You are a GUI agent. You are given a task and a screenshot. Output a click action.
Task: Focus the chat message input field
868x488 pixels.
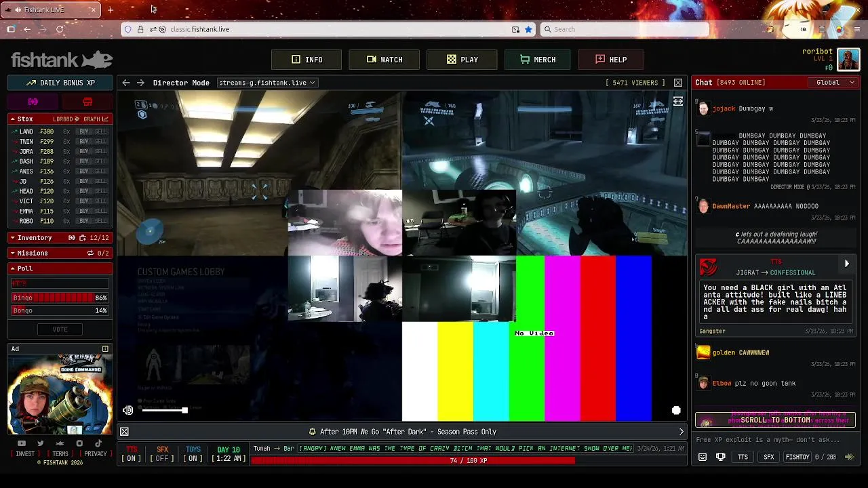[x=775, y=440]
